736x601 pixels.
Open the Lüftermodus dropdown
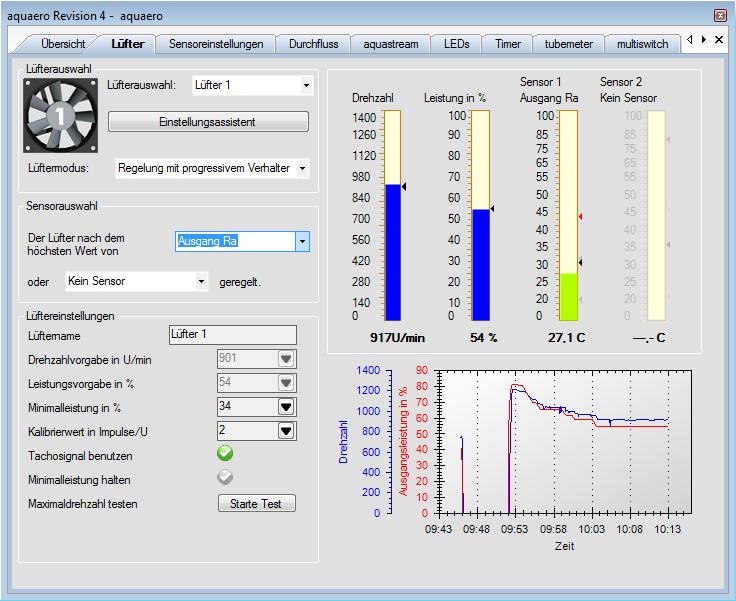point(302,168)
